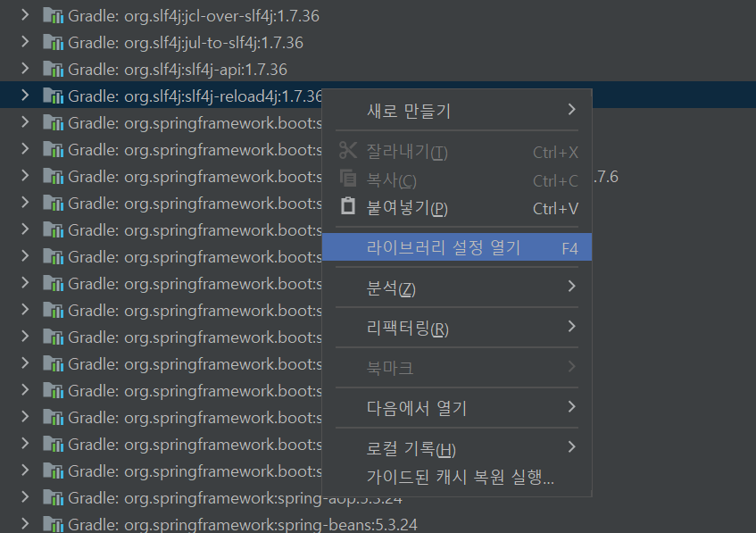This screenshot has width=756, height=533.
Task: Open the 로컬 기록(H) submenu
Action: (x=457, y=448)
